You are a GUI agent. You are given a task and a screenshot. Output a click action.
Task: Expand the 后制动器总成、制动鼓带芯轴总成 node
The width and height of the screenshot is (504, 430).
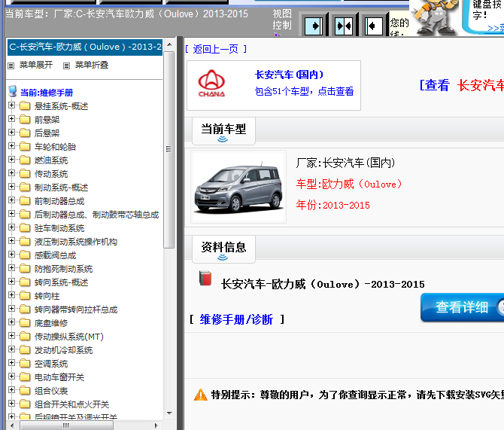(11, 214)
